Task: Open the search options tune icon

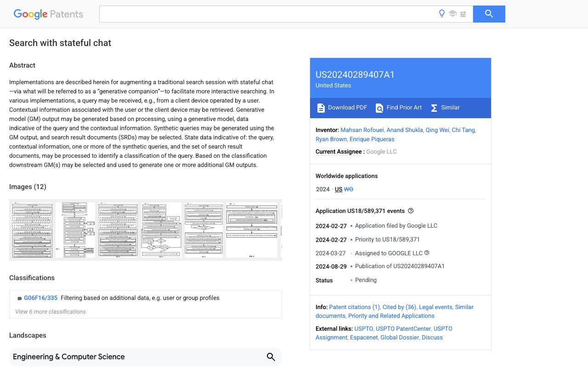Action: coord(463,14)
